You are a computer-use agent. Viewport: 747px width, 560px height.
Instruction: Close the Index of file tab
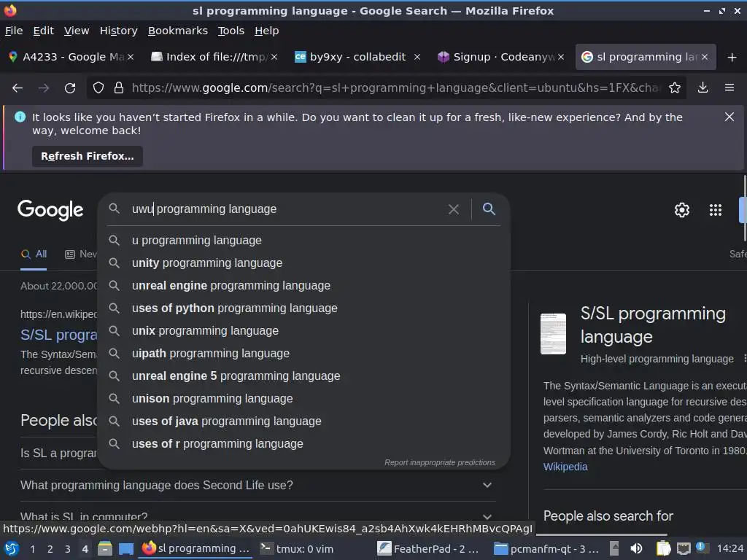[x=274, y=57]
